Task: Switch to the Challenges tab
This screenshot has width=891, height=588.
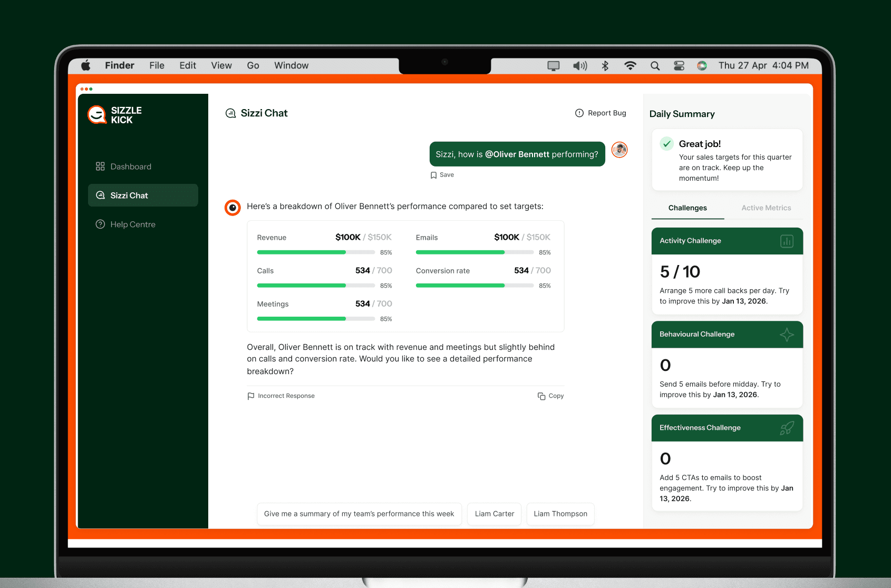Action: tap(687, 208)
